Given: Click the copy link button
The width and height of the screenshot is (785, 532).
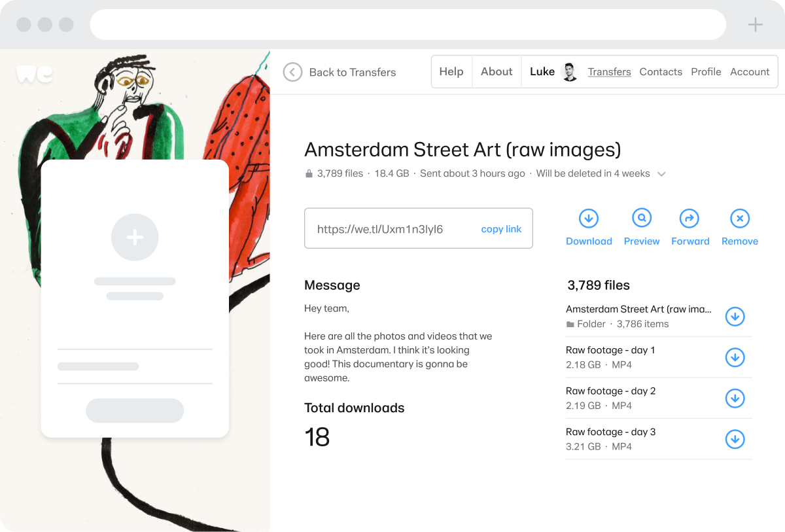Looking at the screenshot, I should [501, 229].
